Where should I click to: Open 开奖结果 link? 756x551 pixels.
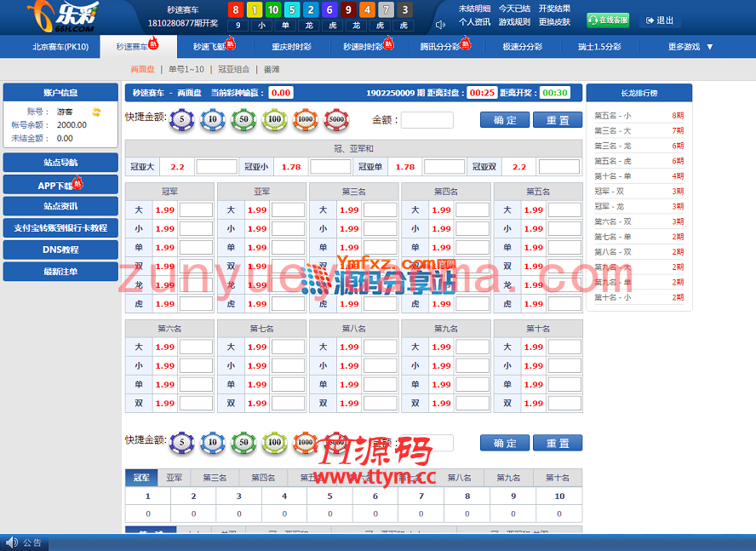[x=554, y=9]
